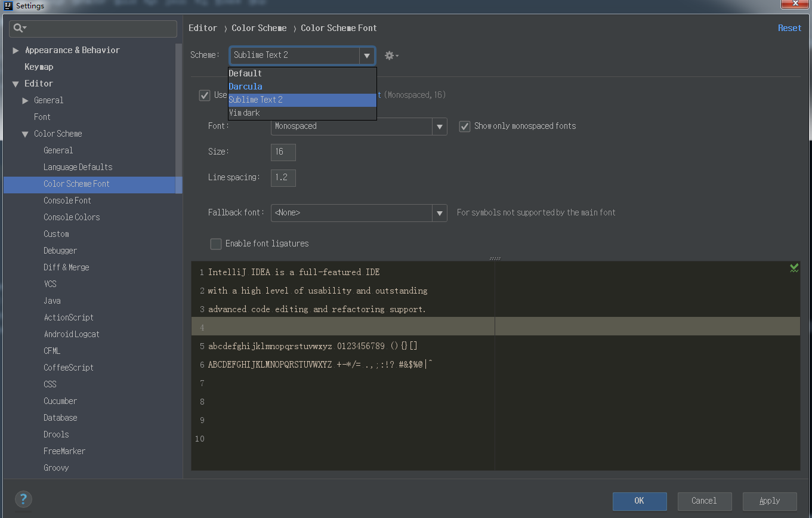812x518 pixels.
Task: Select Keymap in the settings tree
Action: click(39, 67)
